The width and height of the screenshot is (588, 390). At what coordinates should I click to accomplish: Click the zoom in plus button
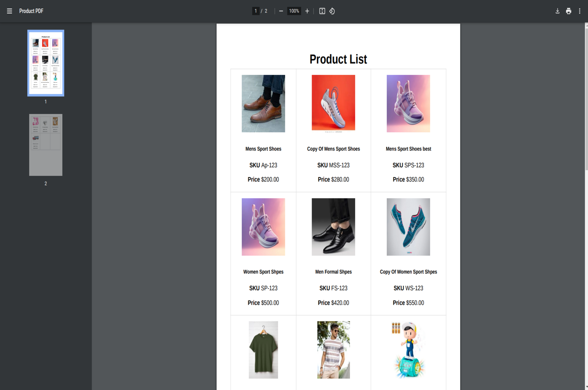(307, 11)
